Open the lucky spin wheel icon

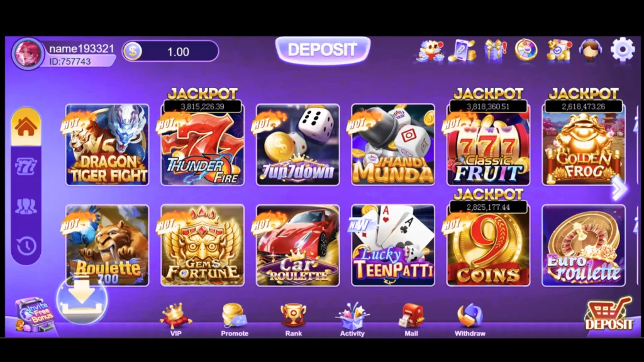tap(526, 50)
